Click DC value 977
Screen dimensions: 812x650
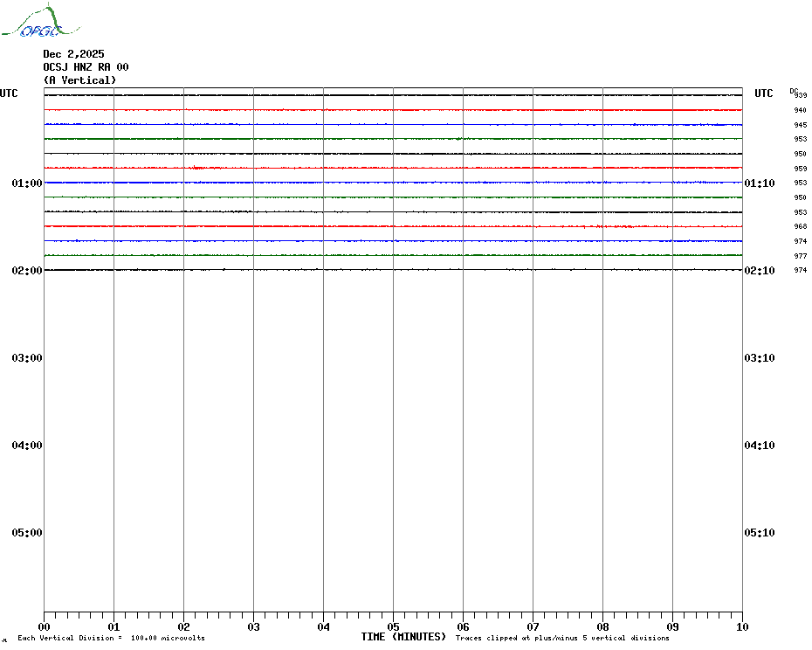pos(800,256)
